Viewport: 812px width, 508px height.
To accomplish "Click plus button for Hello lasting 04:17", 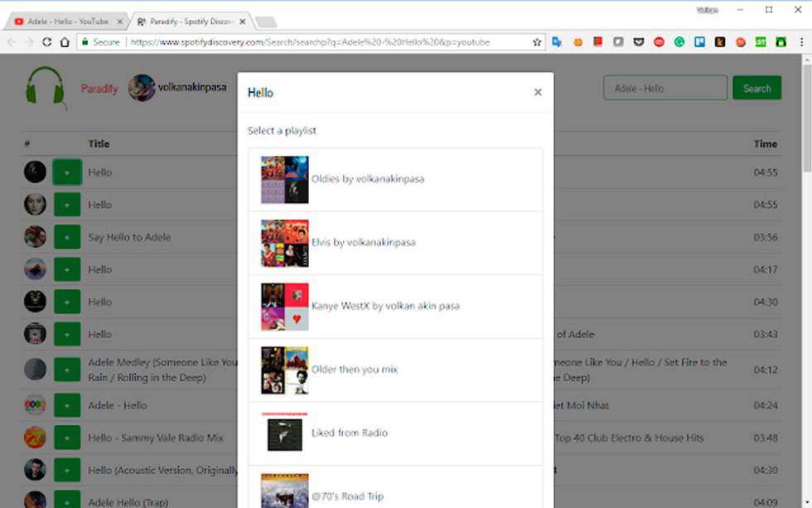I will point(67,269).
